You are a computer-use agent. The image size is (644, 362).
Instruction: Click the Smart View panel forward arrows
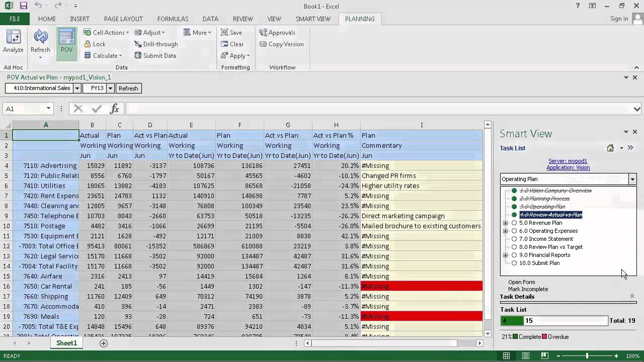(x=630, y=148)
